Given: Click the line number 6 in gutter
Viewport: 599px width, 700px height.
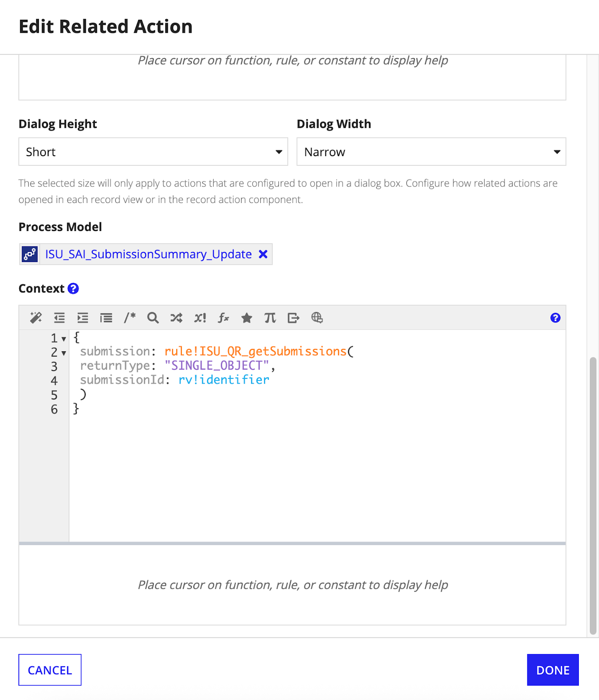Looking at the screenshot, I should point(54,409).
